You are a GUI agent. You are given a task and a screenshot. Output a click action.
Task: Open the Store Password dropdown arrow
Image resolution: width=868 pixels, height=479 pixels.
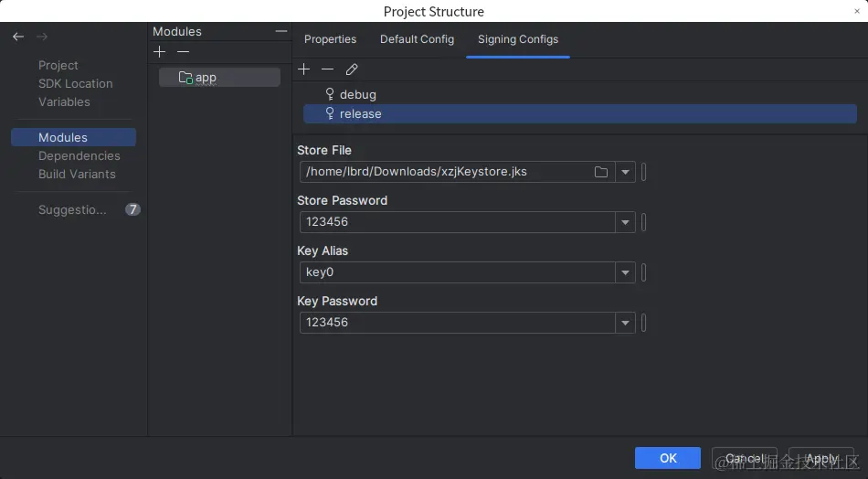coord(625,222)
